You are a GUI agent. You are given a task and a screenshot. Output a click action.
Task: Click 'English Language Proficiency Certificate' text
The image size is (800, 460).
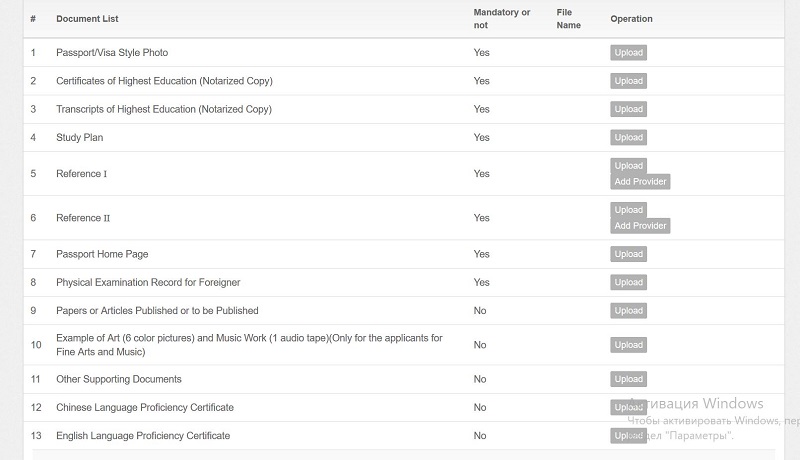click(x=143, y=436)
